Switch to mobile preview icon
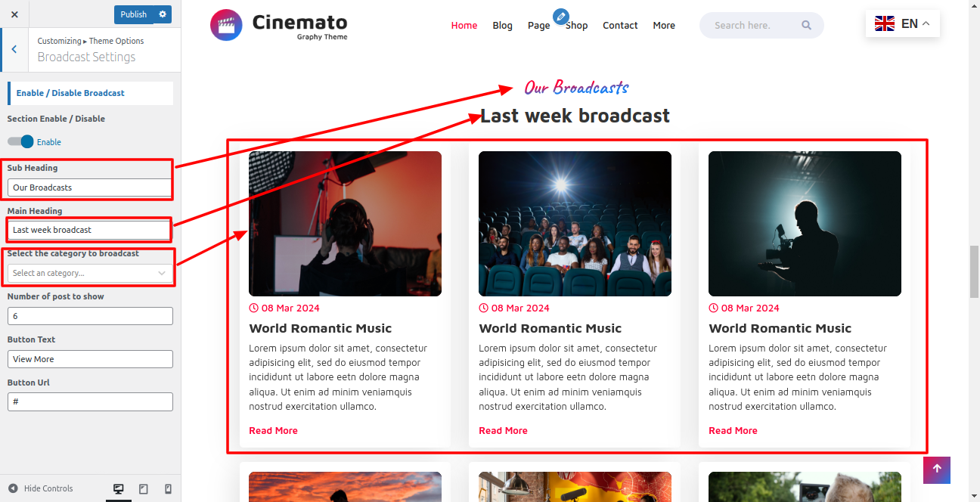 (x=168, y=489)
